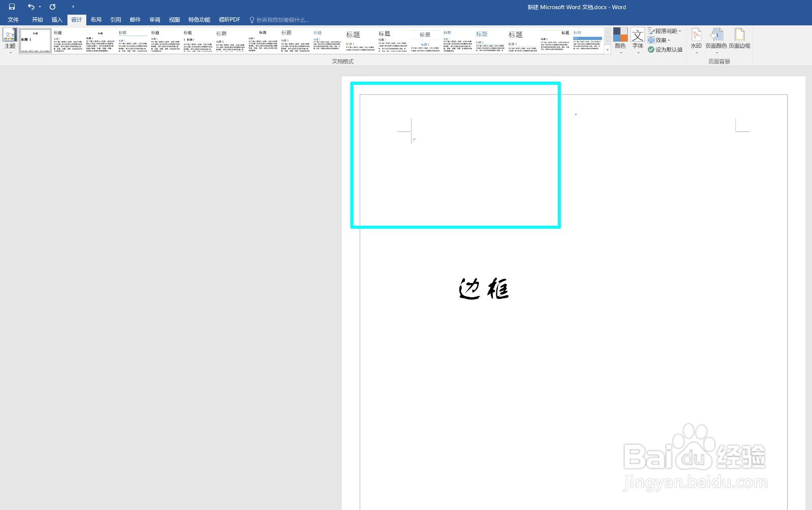Open the 审阅 ribbon tab
Image resolution: width=812 pixels, height=510 pixels.
[155, 20]
